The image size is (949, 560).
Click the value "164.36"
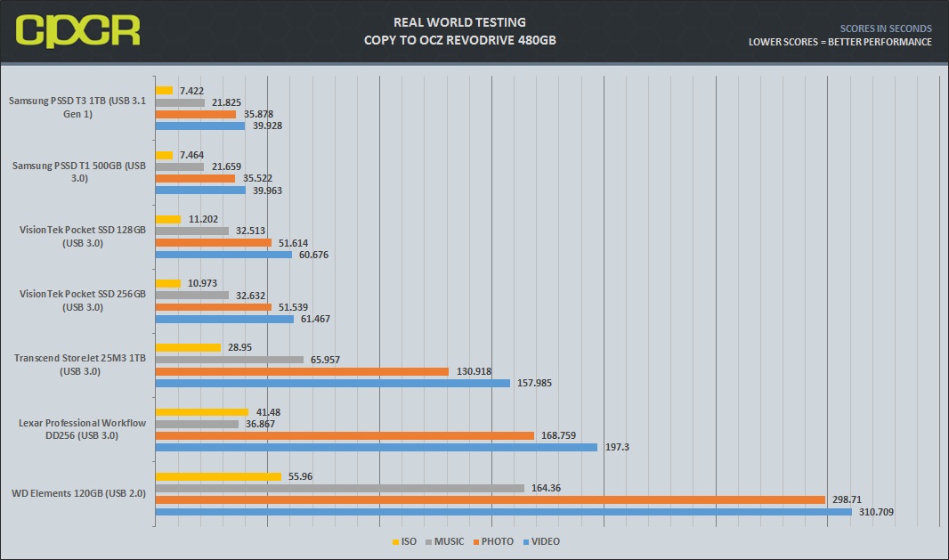pyautogui.click(x=546, y=488)
